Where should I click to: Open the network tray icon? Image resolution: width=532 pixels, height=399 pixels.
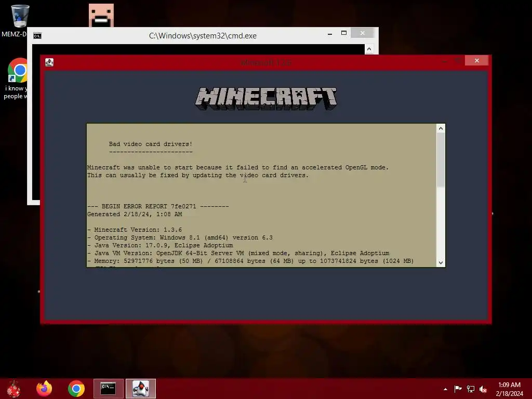[x=471, y=389]
